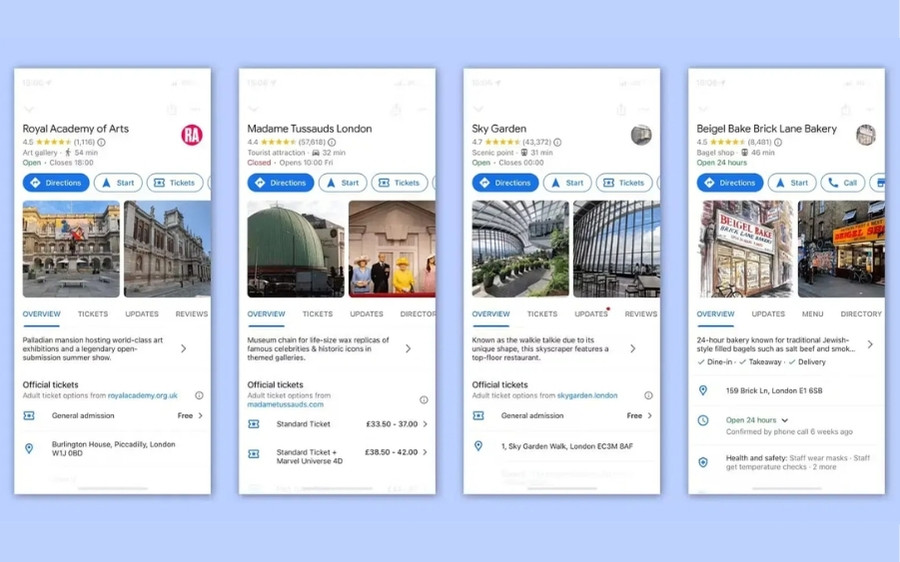900x562 pixels.
Task: Tap official tickets info icon on Sky Garden
Action: (649, 396)
